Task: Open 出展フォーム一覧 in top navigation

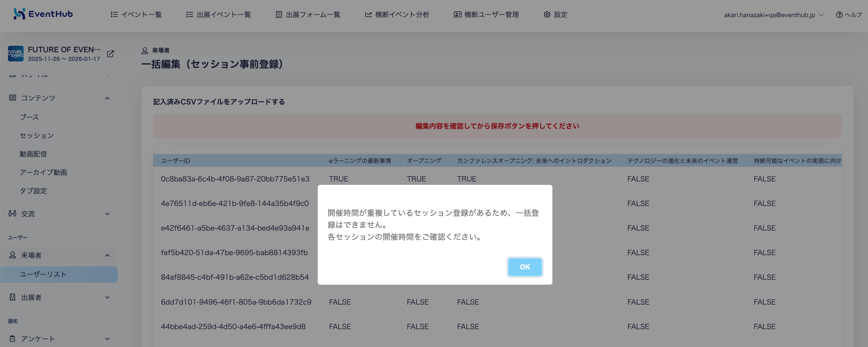Action: 308,14
